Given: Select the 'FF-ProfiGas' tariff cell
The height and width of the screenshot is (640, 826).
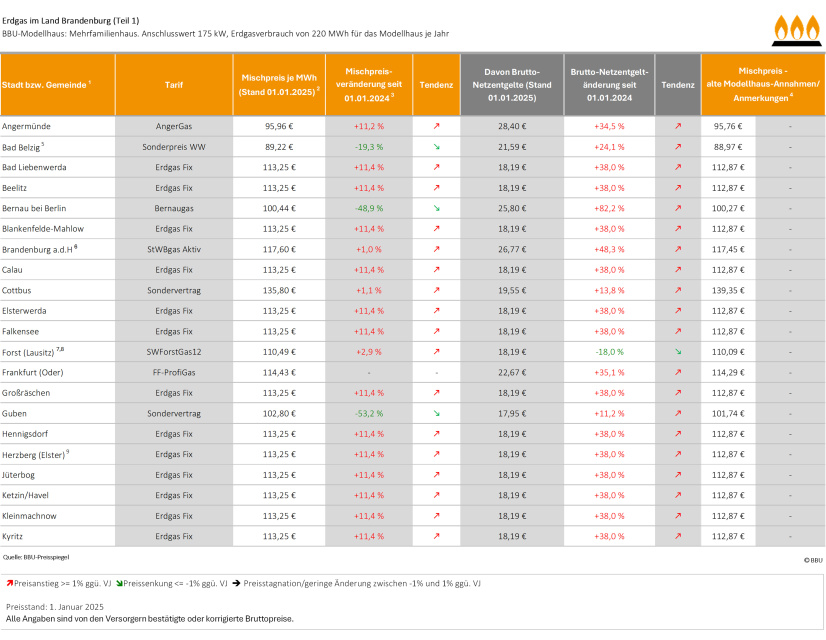Looking at the screenshot, I should coord(174,372).
